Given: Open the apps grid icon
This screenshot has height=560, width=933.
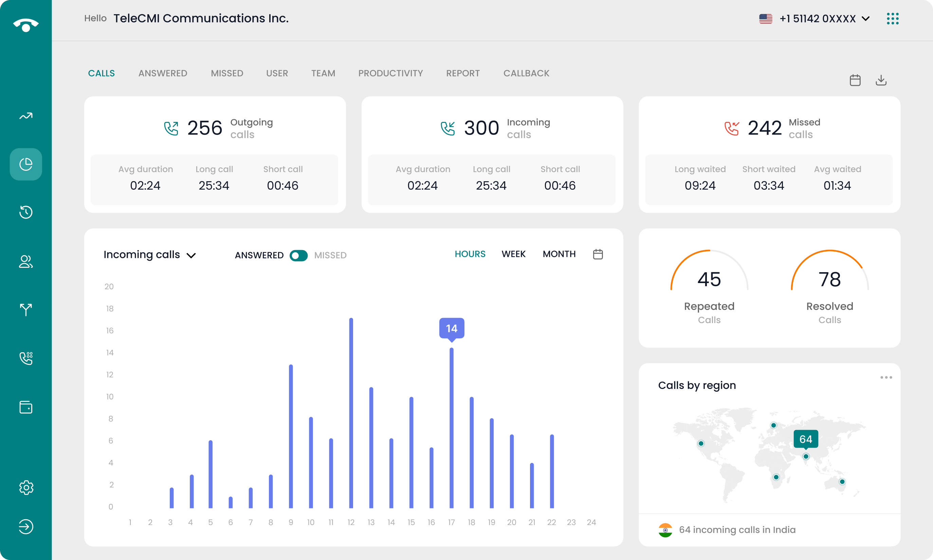Looking at the screenshot, I should [x=893, y=18].
